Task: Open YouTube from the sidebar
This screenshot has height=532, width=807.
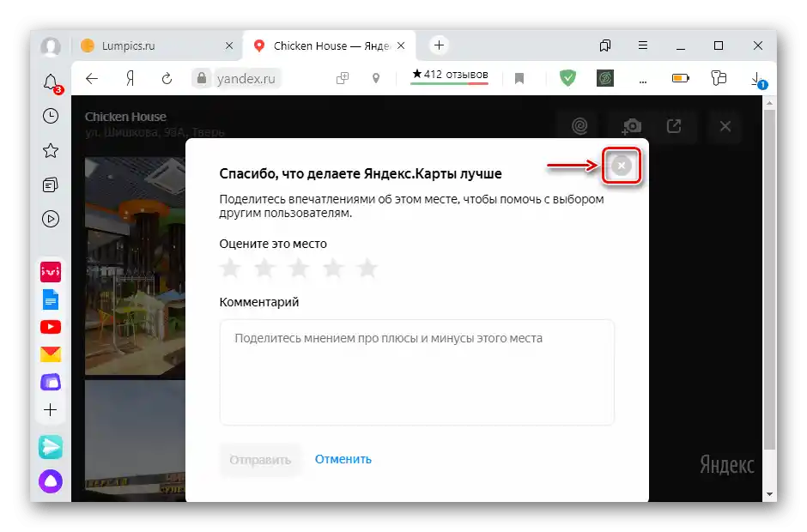Action: coord(51,327)
